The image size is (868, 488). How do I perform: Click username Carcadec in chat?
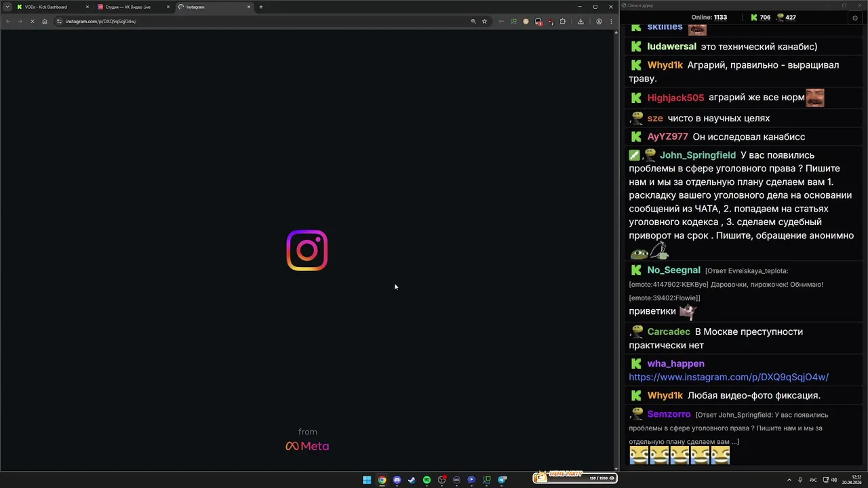(669, 331)
